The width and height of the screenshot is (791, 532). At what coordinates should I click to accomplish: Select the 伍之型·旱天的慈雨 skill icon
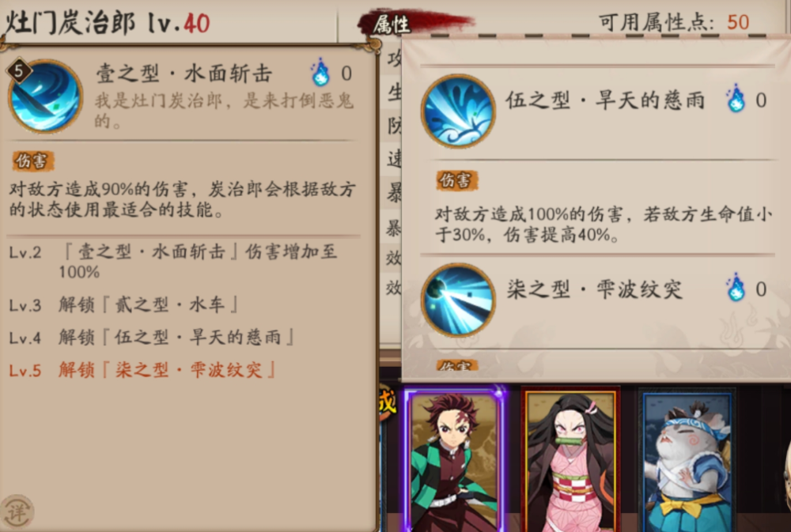point(458,111)
